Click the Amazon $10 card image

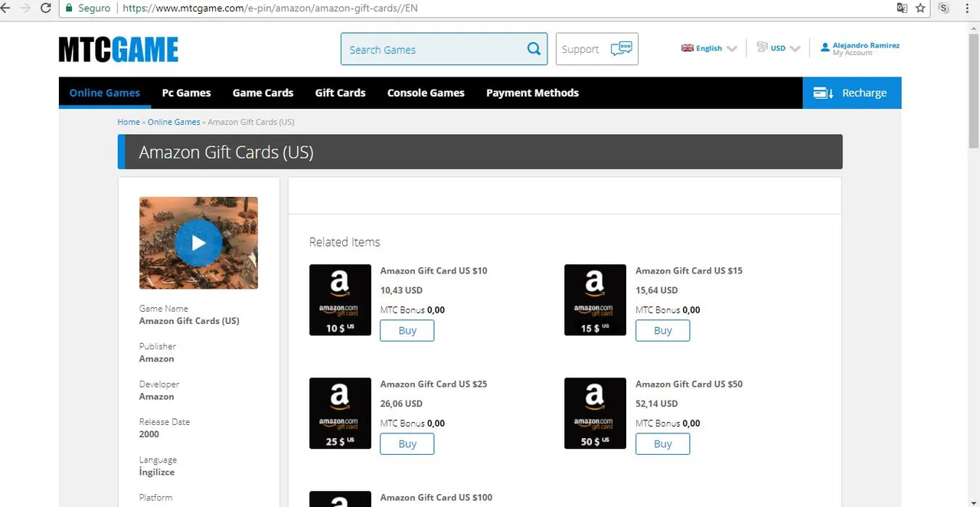pos(340,300)
